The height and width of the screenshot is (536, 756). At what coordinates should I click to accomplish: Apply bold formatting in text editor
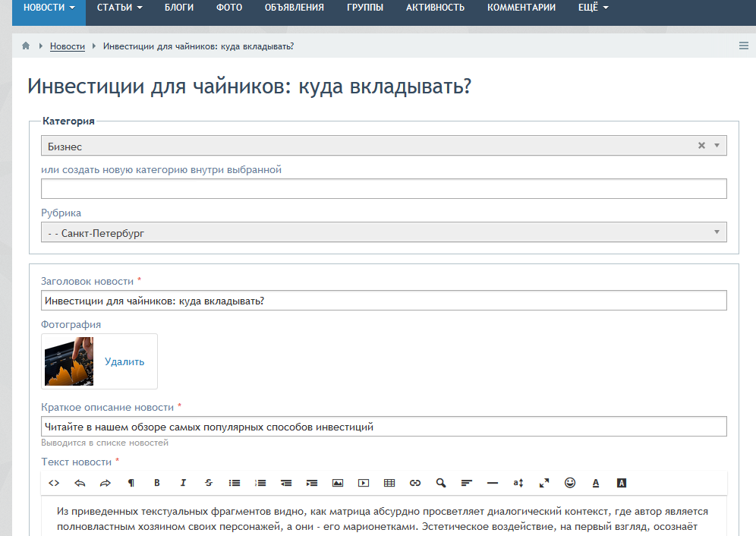click(157, 483)
